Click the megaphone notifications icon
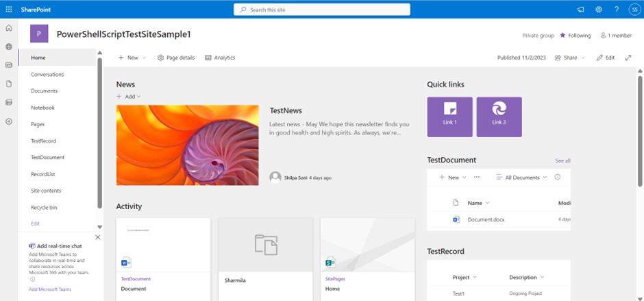The height and width of the screenshot is (301, 644). click(580, 10)
